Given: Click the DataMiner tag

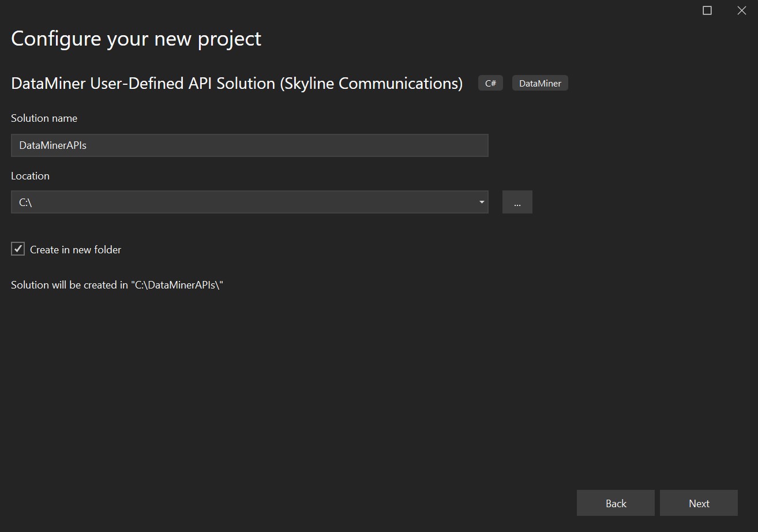Looking at the screenshot, I should [x=540, y=83].
